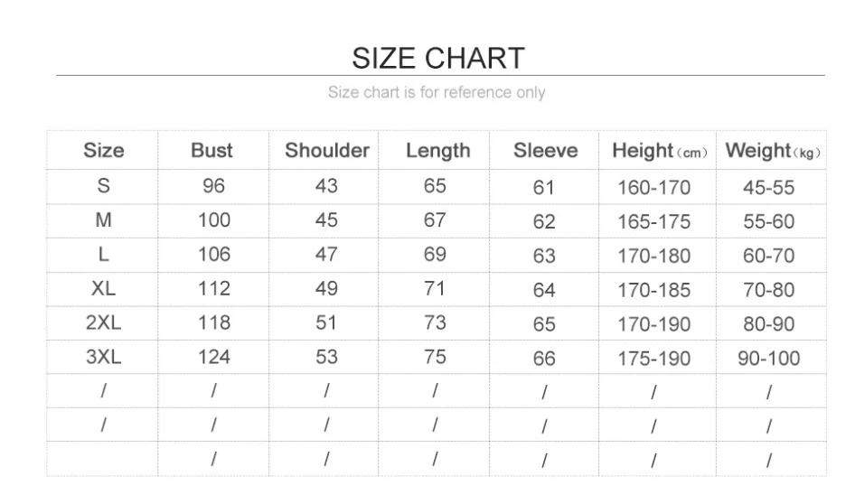The width and height of the screenshot is (855, 504).
Task: Click the Weight (kg) column header
Action: click(773, 151)
